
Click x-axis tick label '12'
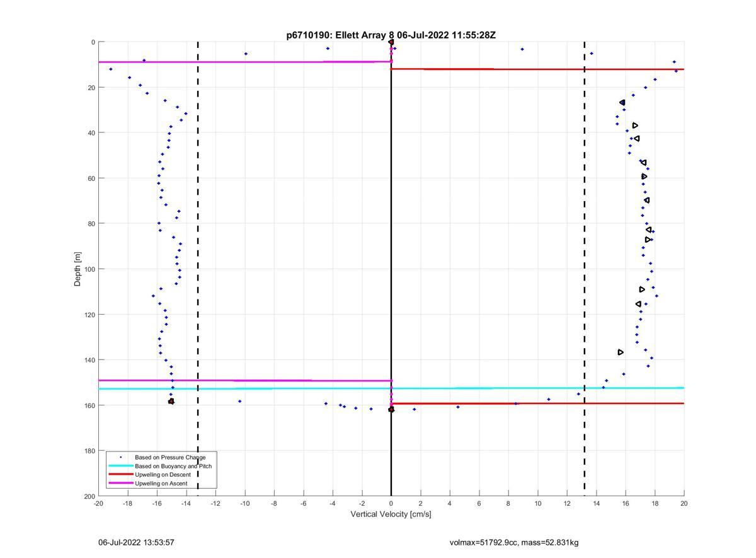point(567,503)
